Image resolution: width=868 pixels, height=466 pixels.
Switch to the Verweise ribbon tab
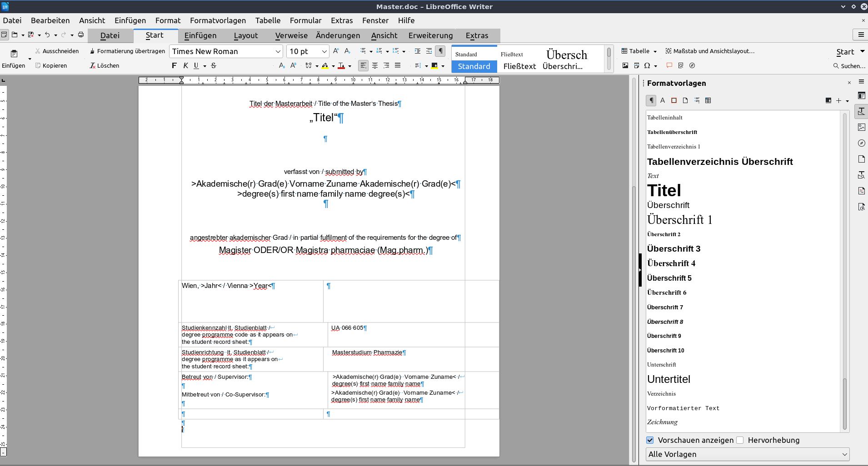click(291, 35)
